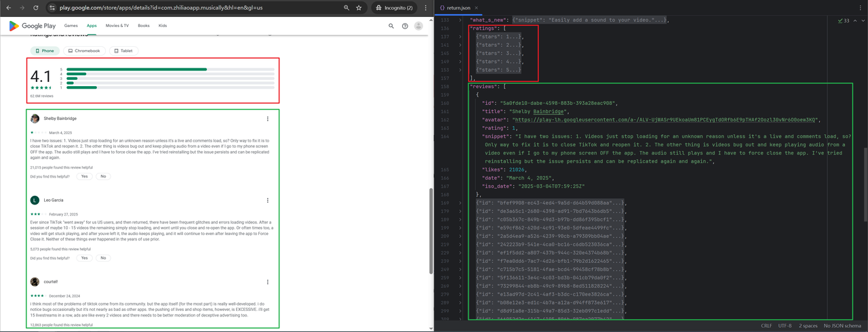Expand the folded what_s_new line 133
The width and height of the screenshot is (868, 332).
point(460,20)
